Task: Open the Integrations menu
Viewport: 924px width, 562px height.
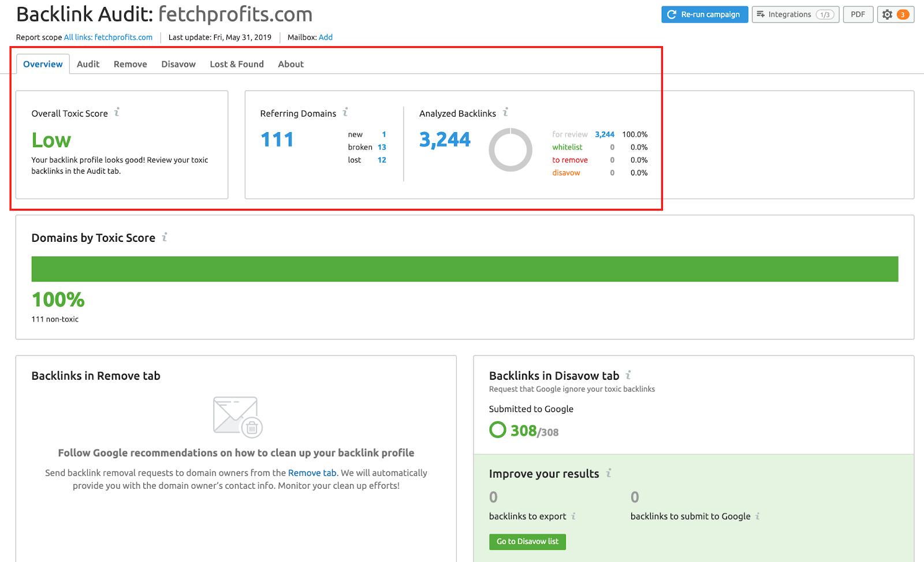Action: (x=795, y=14)
